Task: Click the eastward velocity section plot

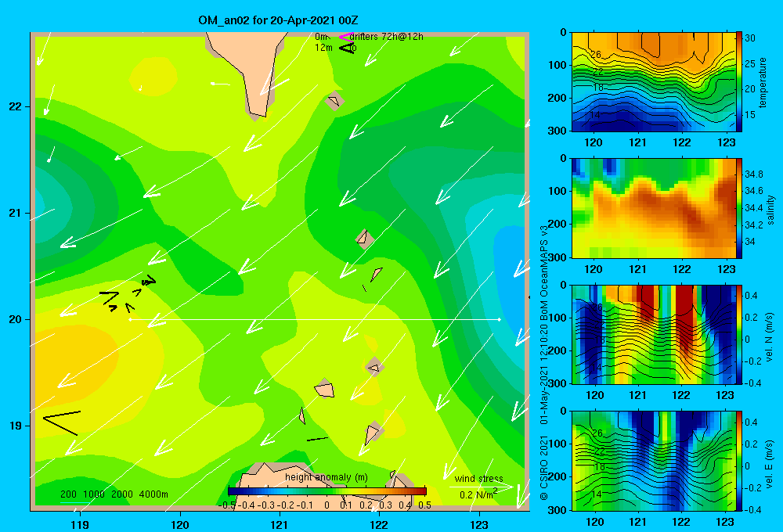Action: coord(653,461)
